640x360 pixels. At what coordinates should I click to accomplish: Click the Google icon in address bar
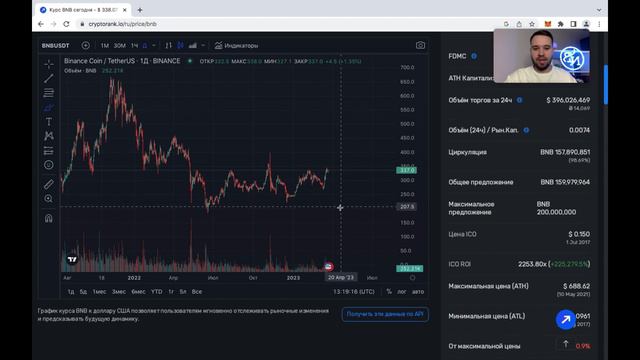click(506, 24)
